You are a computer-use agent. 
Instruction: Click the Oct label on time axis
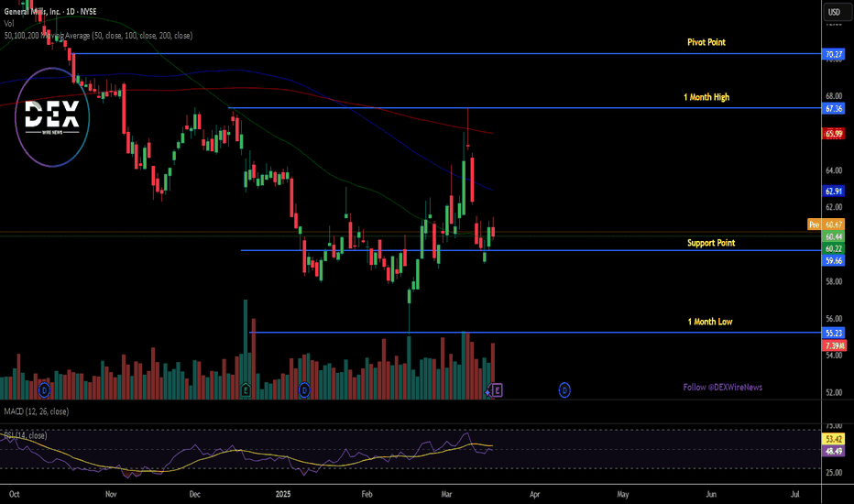[14, 494]
